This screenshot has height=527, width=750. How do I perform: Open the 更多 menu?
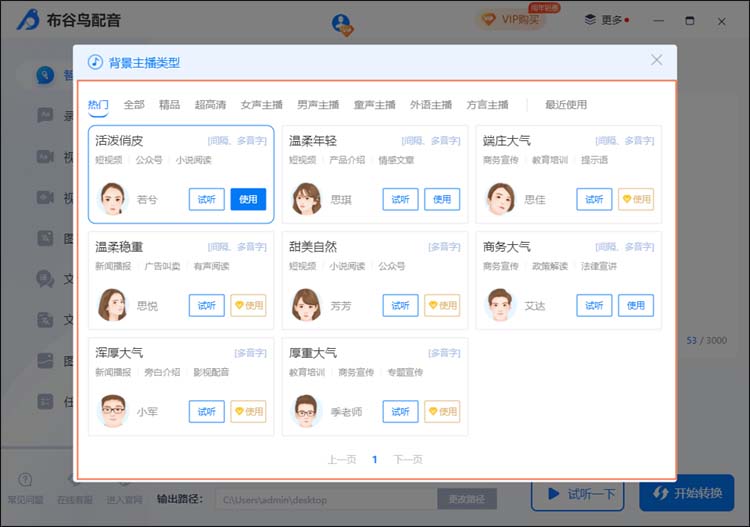(605, 19)
